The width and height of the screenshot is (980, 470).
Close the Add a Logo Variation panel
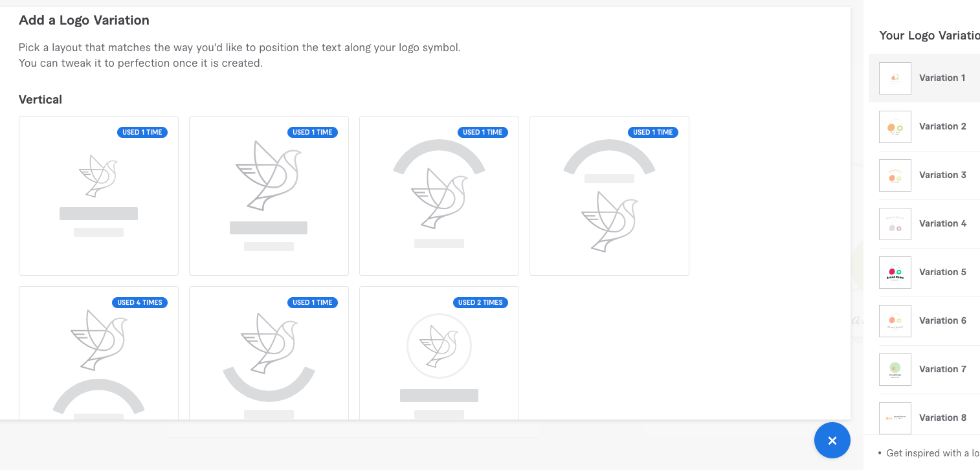[x=832, y=440]
